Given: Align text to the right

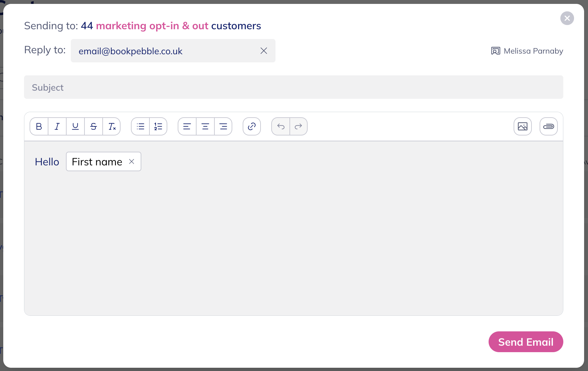Looking at the screenshot, I should tap(223, 126).
